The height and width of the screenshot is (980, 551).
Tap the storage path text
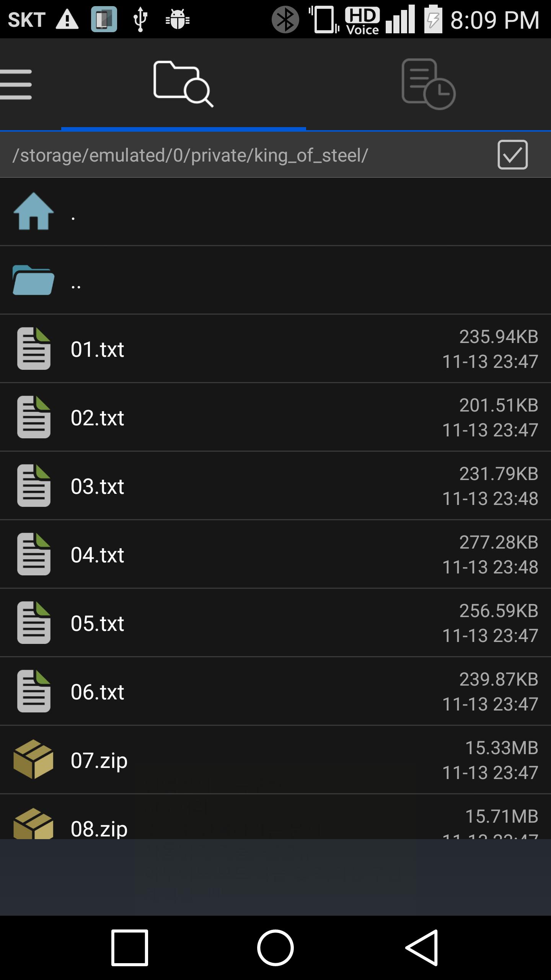[x=190, y=155]
